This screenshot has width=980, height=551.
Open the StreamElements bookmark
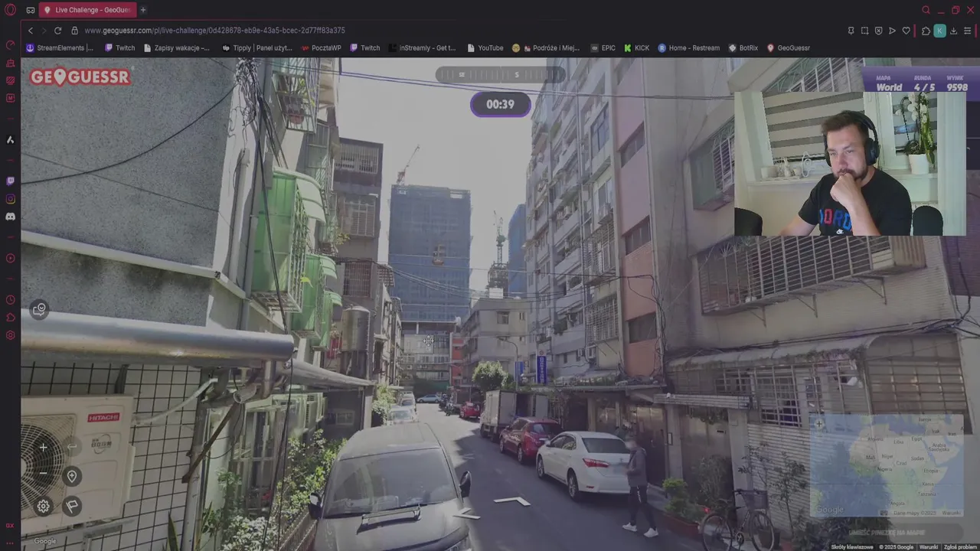pos(60,47)
